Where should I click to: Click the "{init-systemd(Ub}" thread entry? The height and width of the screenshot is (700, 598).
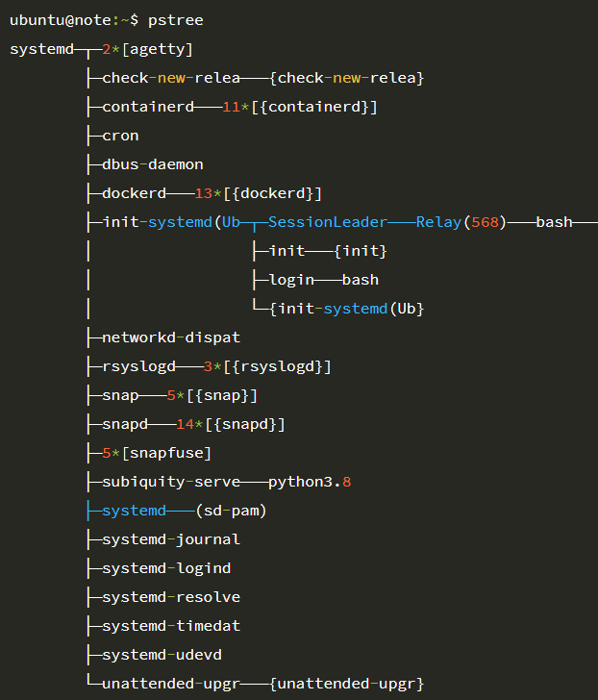tap(346, 309)
